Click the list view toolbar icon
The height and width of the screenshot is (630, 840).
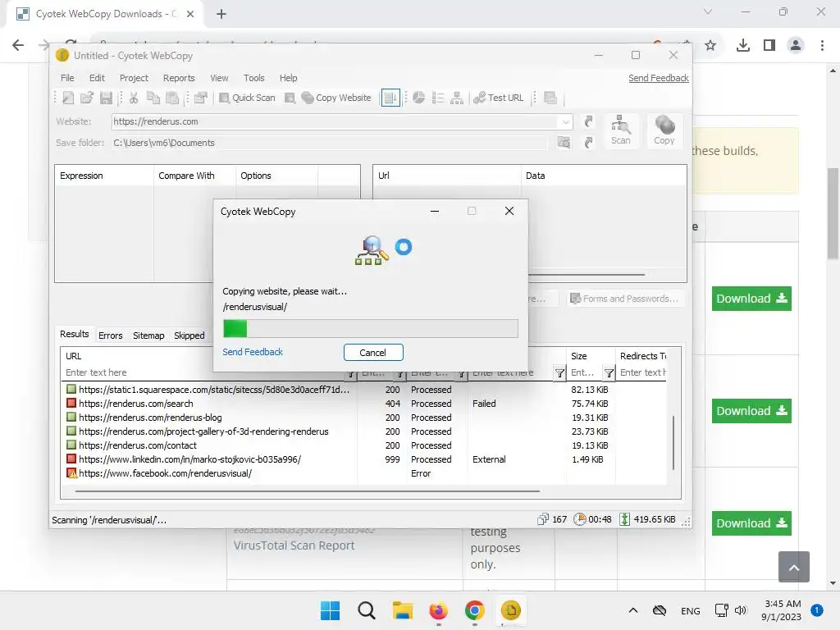pyautogui.click(x=438, y=98)
